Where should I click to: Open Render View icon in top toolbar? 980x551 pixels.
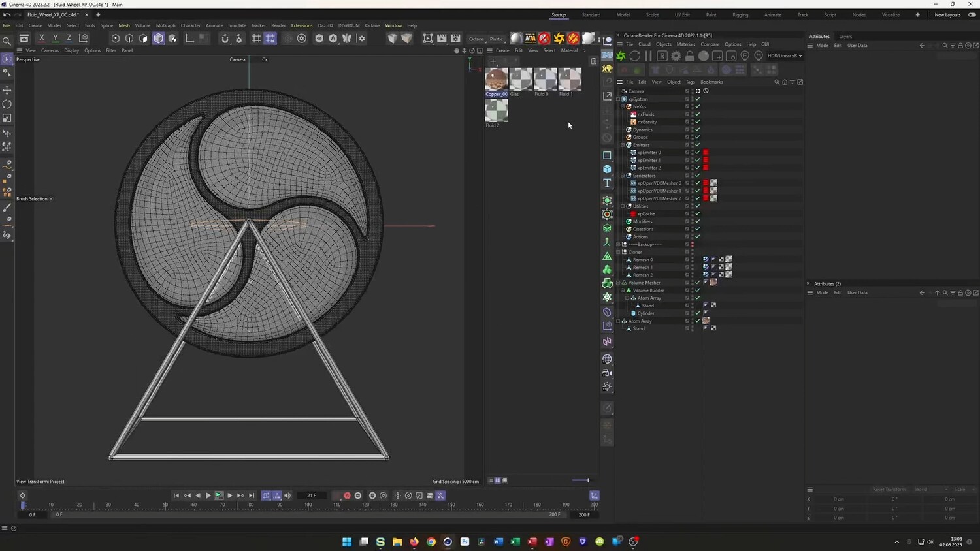(x=428, y=39)
